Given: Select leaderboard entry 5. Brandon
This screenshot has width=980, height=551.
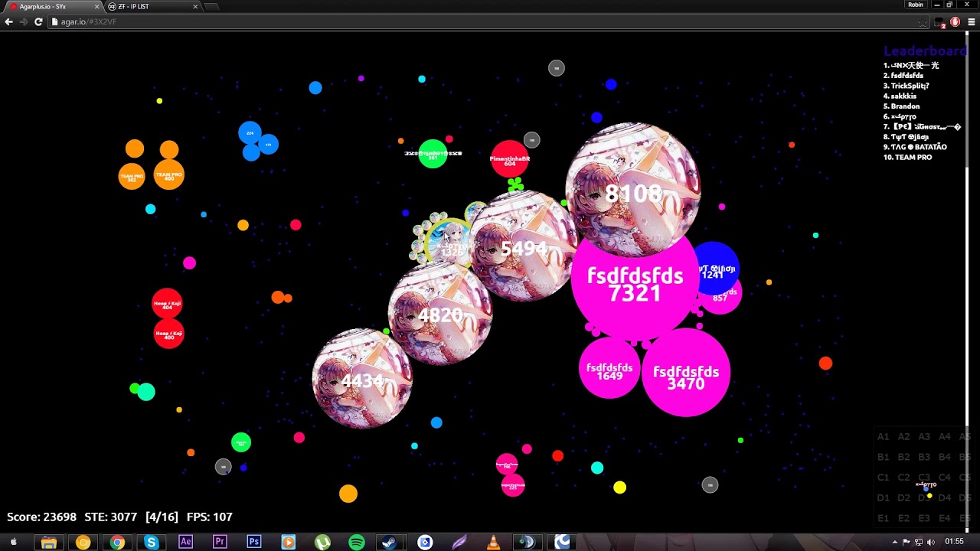Looking at the screenshot, I should pyautogui.click(x=902, y=106).
